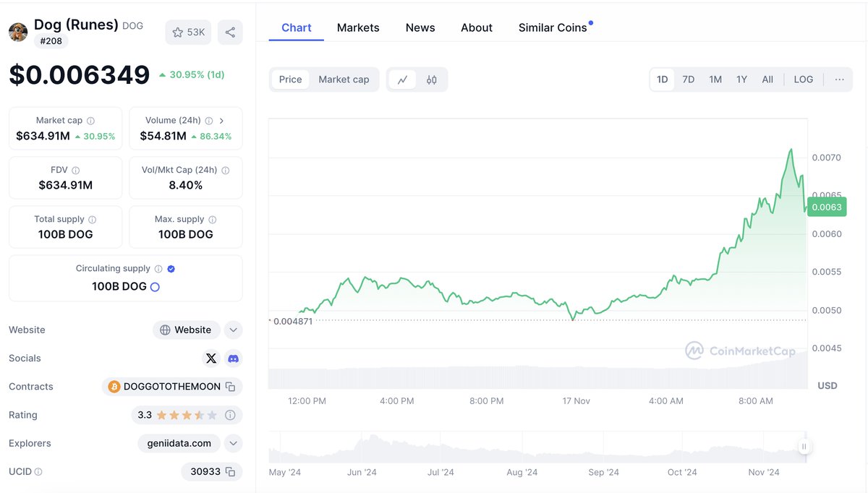Screen dimensions: 868x493
Task: Open the Market cap info icon
Action: pyautogui.click(x=90, y=121)
